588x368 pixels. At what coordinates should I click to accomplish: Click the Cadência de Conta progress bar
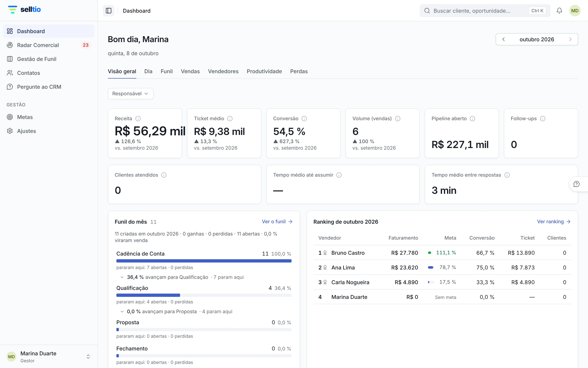click(x=204, y=261)
